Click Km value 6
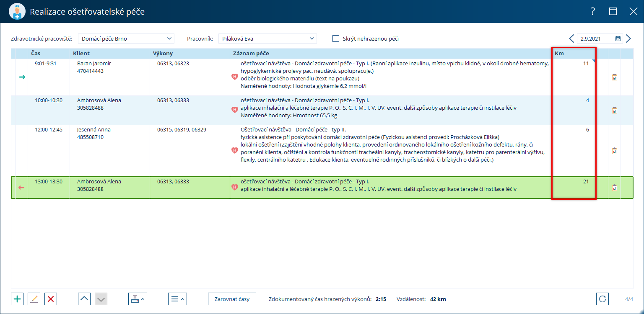The height and width of the screenshot is (314, 644). tap(587, 130)
